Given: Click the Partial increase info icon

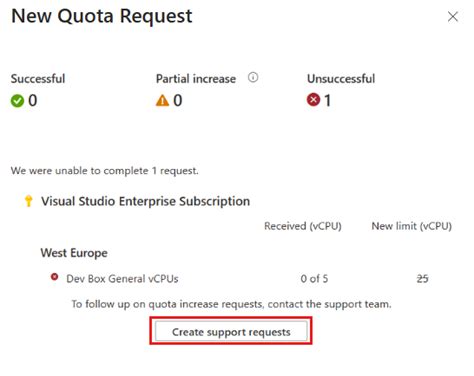Looking at the screenshot, I should 253,78.
